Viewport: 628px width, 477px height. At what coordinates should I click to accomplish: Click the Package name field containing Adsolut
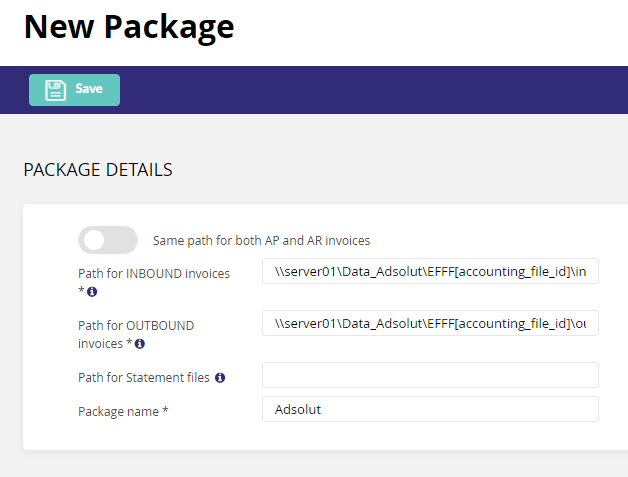(x=430, y=409)
